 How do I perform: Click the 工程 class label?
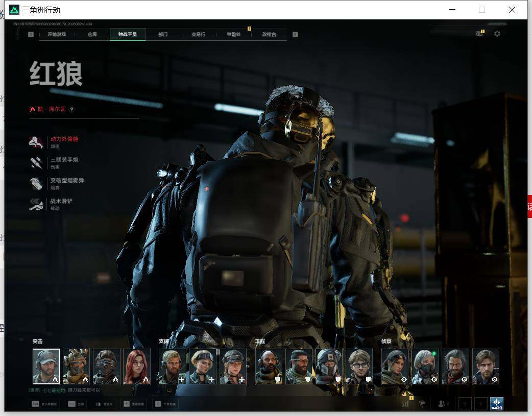coord(260,341)
